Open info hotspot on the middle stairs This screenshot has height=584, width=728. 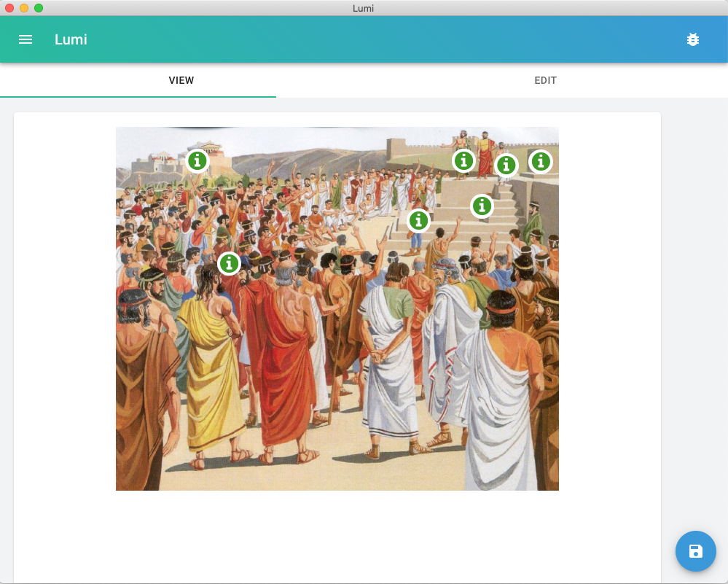pos(482,206)
